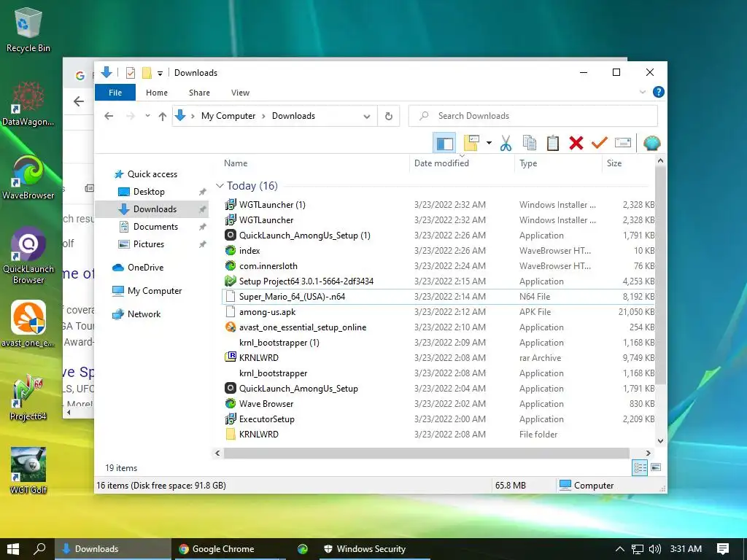Switch to large icons view button

click(656, 467)
